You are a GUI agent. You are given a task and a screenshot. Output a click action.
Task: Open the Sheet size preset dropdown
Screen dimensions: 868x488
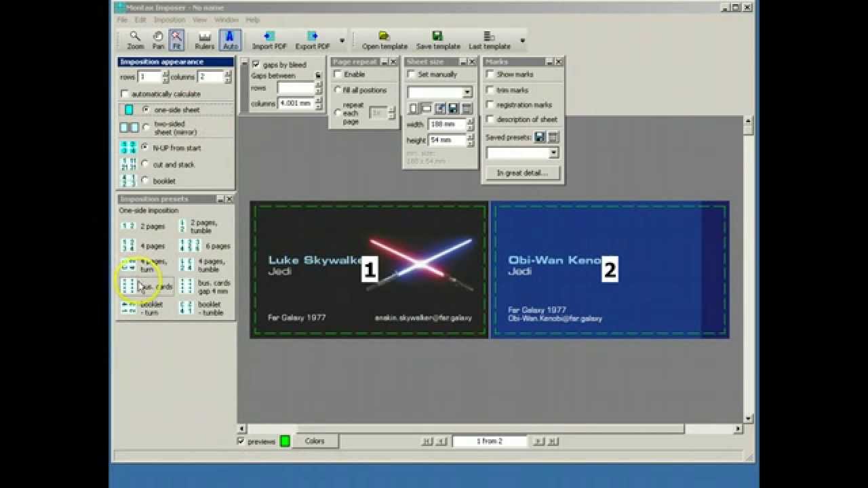[467, 92]
